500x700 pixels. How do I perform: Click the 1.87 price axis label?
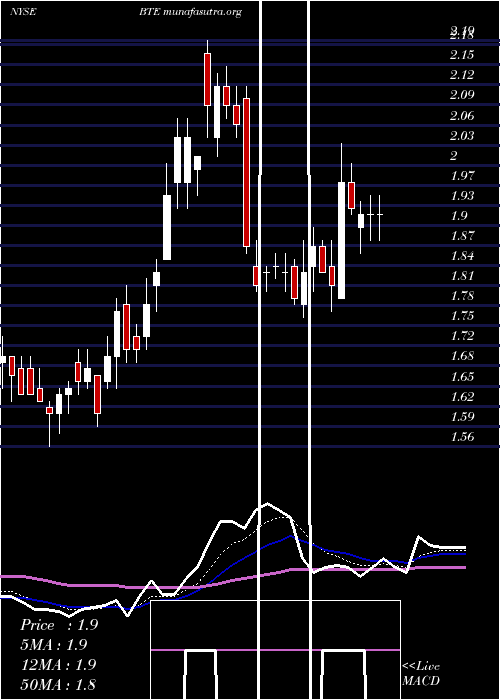coord(462,236)
